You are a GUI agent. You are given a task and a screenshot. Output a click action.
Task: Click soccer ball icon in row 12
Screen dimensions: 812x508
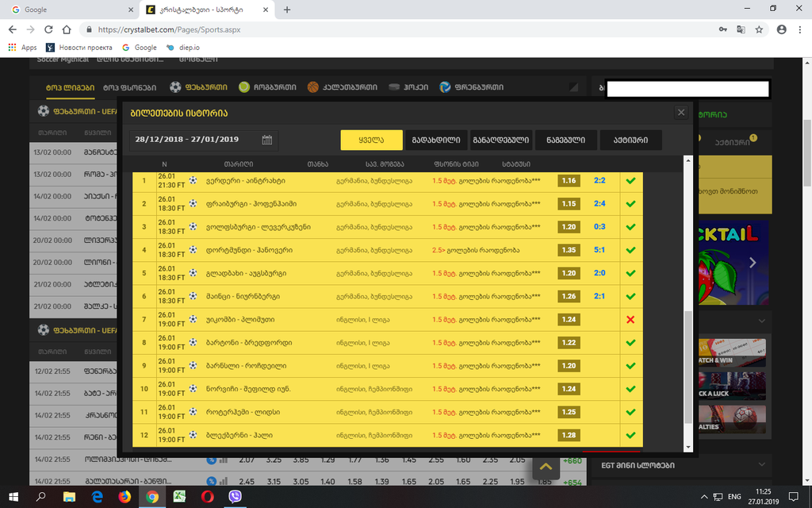pyautogui.click(x=193, y=435)
